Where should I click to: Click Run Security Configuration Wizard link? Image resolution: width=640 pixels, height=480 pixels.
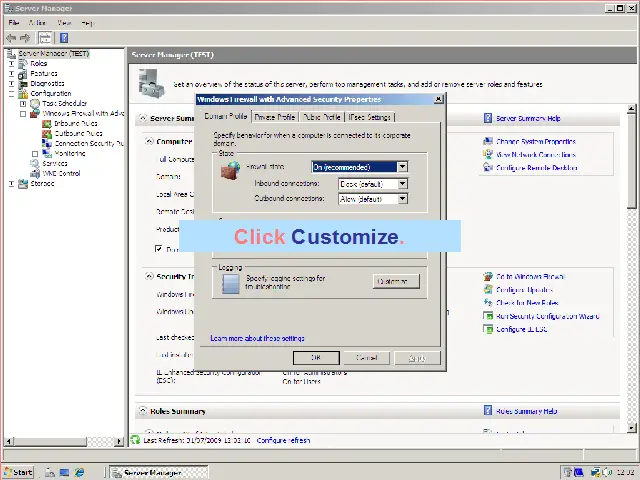[x=548, y=316]
